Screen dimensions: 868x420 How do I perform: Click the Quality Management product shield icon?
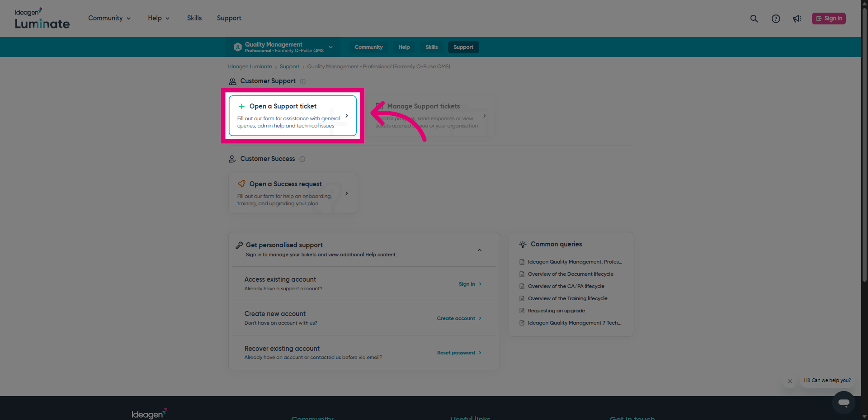pos(237,47)
